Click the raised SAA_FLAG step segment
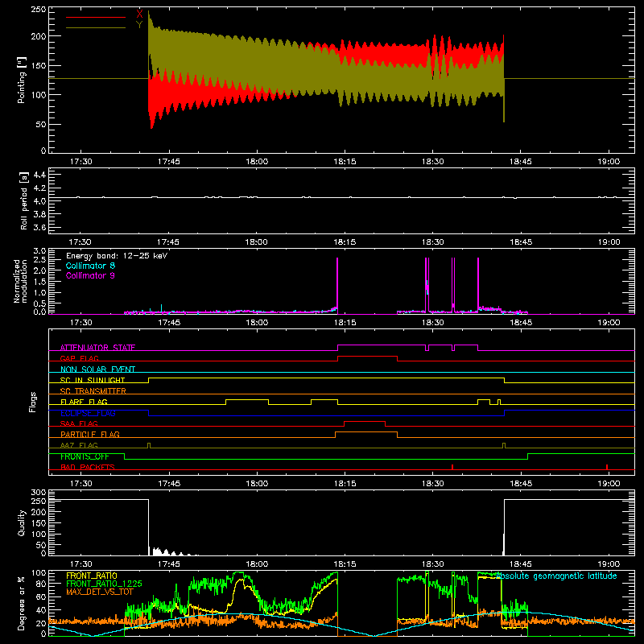 [365, 421]
